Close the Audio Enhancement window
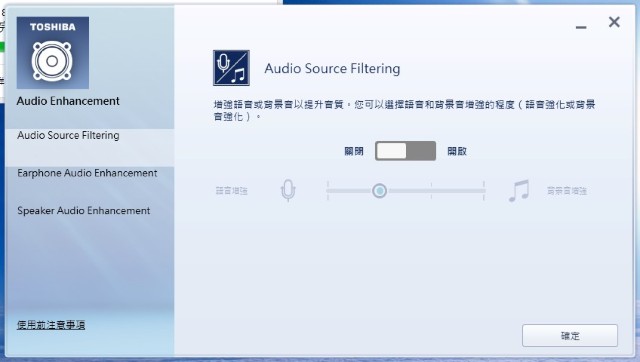Viewport: 640px width, 362px height. [x=614, y=22]
